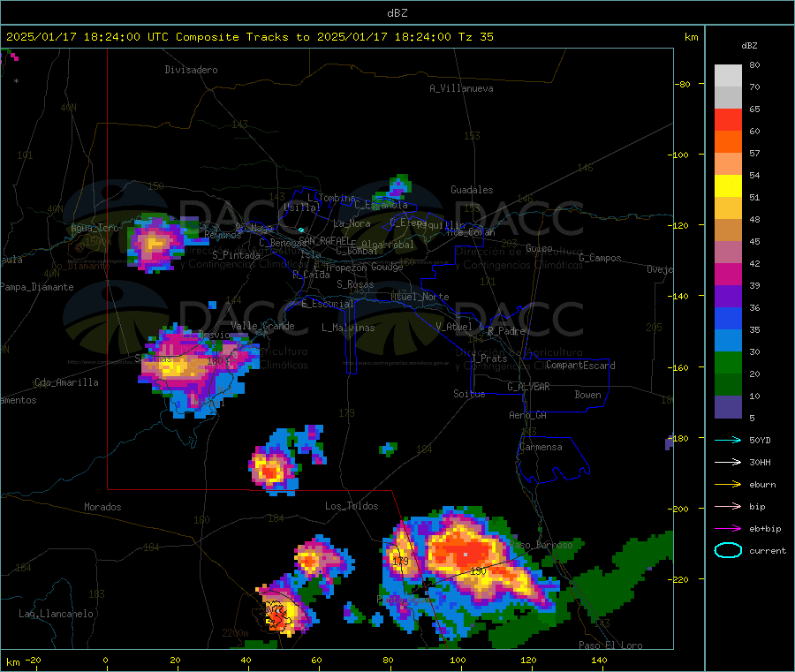This screenshot has height=672, width=795.
Task: Click the Soitue map label
Action: [x=469, y=394]
